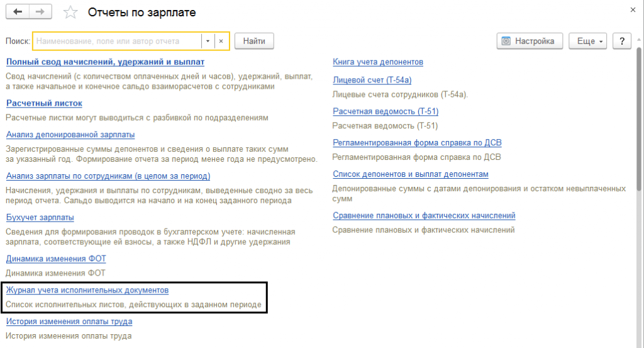Expand the Еще menu
Viewport: 644px width, 348px height.
587,41
